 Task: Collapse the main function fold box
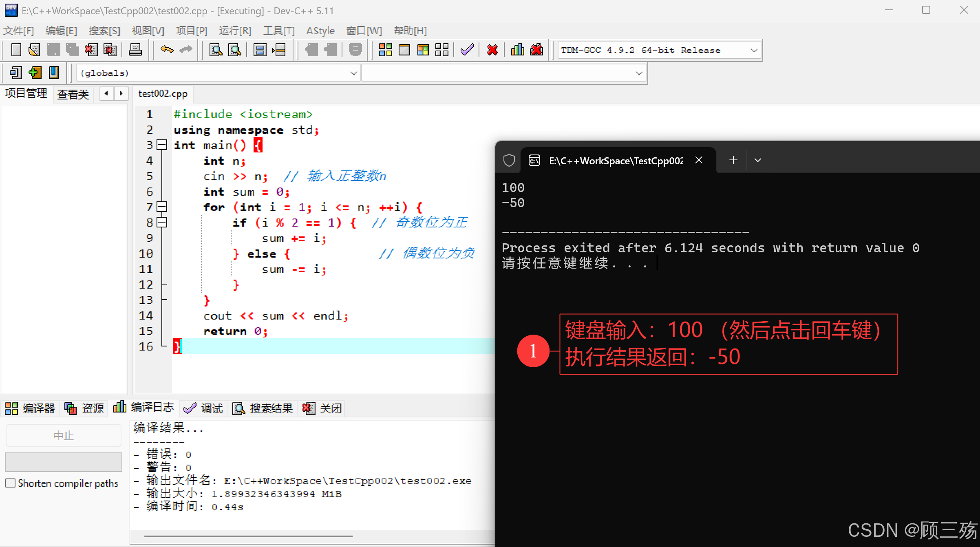click(x=162, y=145)
